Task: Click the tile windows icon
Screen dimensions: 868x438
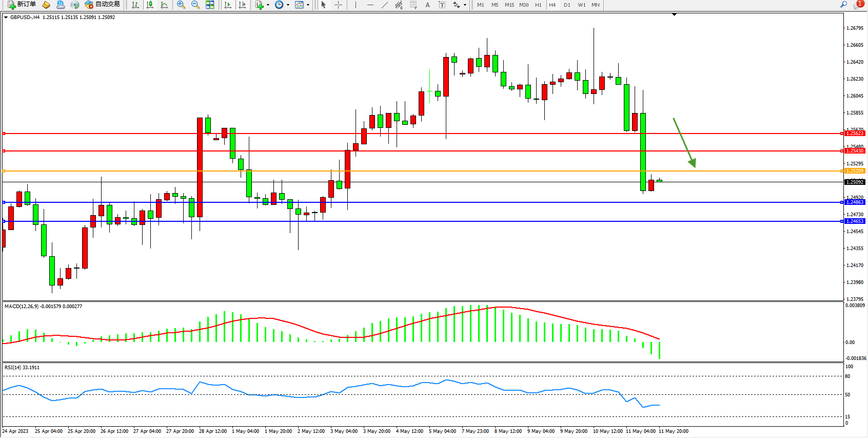Action: click(x=210, y=5)
